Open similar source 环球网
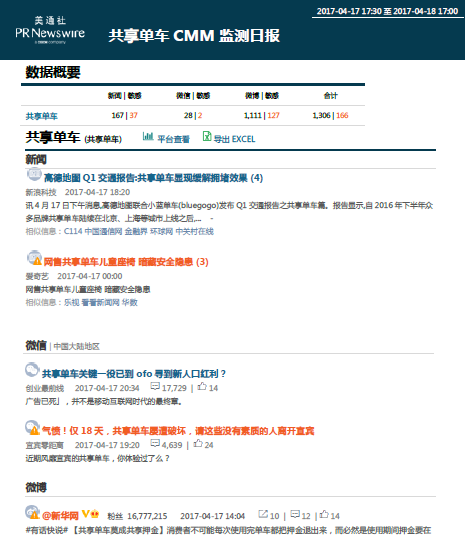The width and height of the screenshot is (465, 557). coord(162,232)
